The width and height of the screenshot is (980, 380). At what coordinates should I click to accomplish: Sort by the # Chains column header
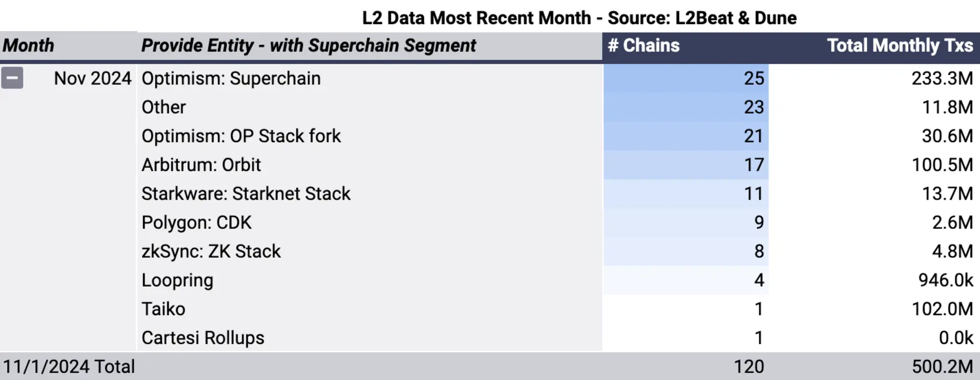click(643, 46)
